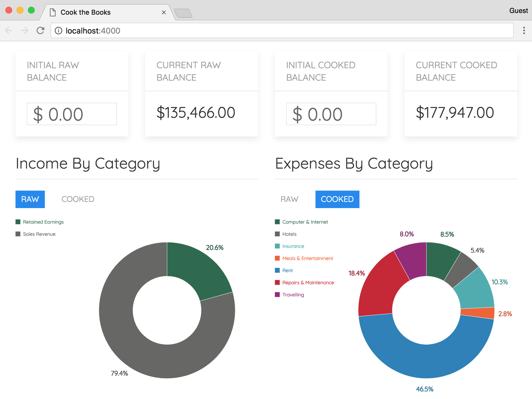Toggle Retained Earnings legend swatch

point(18,222)
